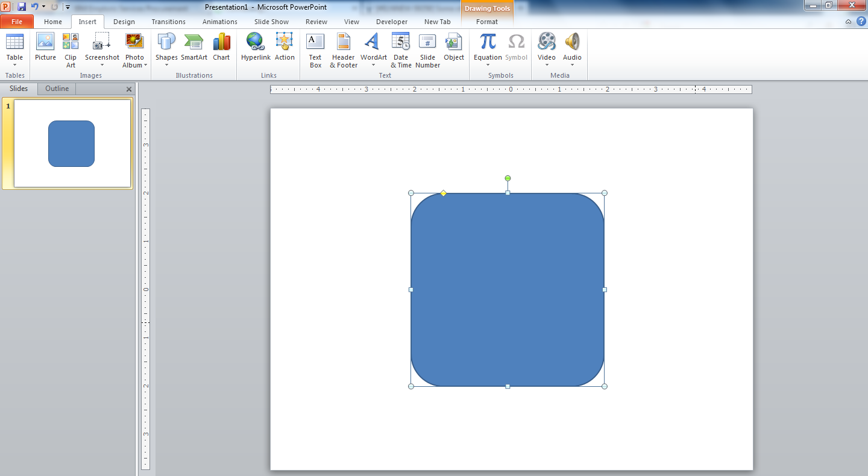Switch to the Design tab
The image size is (868, 476).
124,22
